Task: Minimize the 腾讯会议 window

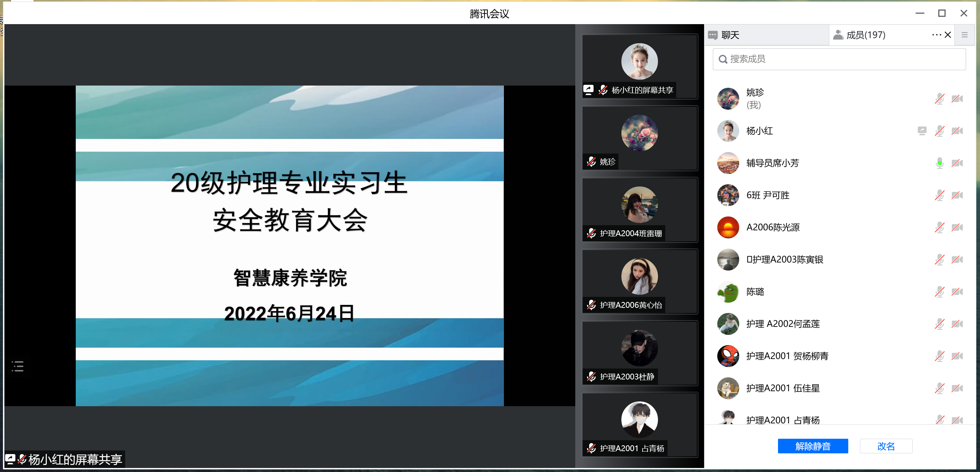Action: tap(920, 13)
